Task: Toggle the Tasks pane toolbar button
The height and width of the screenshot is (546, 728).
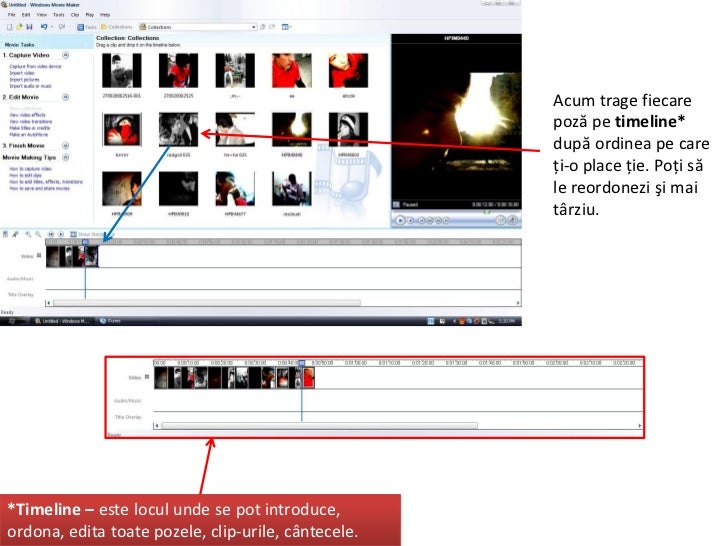Action: coord(87,27)
